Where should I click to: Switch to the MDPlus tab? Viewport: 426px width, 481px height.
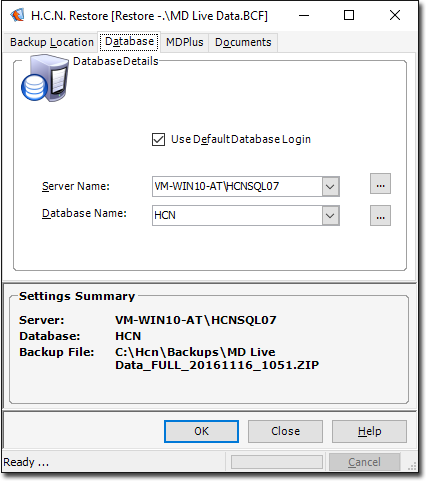click(x=185, y=42)
